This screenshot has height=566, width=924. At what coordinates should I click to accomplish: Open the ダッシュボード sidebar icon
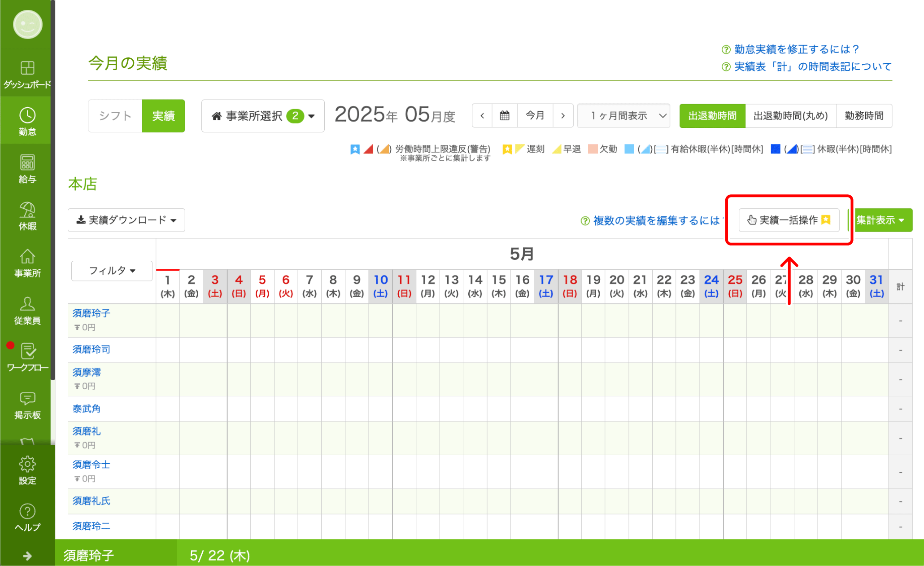click(x=27, y=73)
